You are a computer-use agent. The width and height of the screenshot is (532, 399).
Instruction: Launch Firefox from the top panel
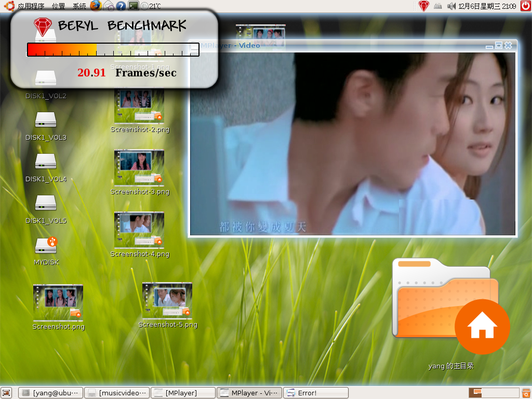coord(96,5)
